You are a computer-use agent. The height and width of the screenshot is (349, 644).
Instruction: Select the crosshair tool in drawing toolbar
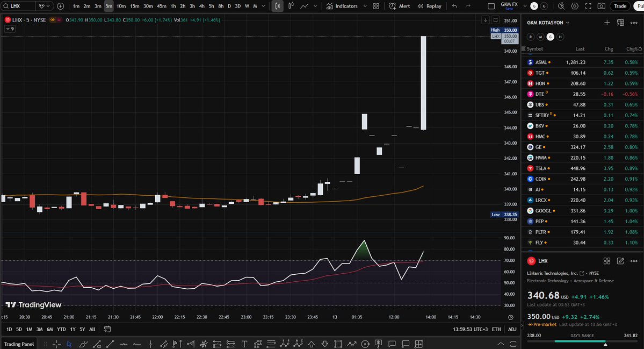click(x=57, y=344)
